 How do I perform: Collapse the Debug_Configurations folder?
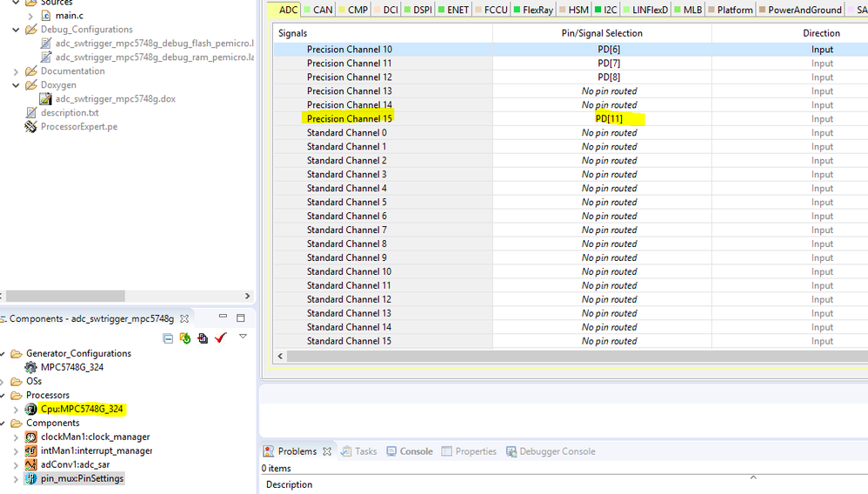tap(16, 30)
